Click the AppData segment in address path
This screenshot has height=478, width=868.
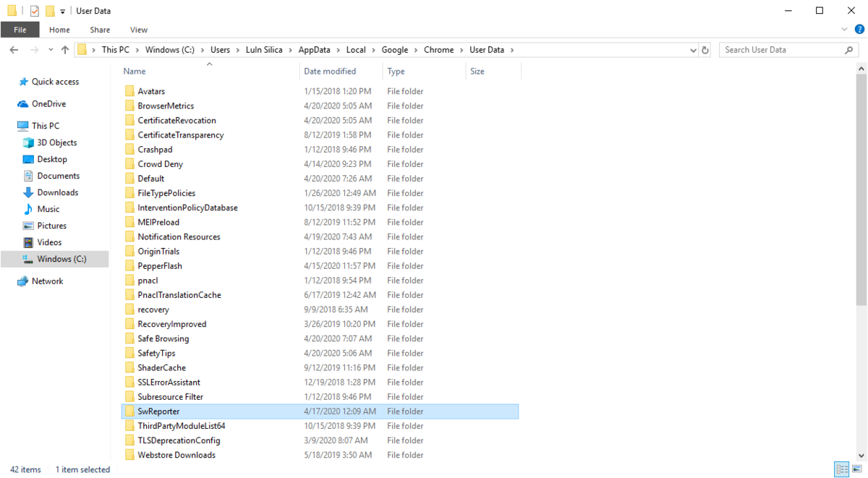[x=314, y=50]
